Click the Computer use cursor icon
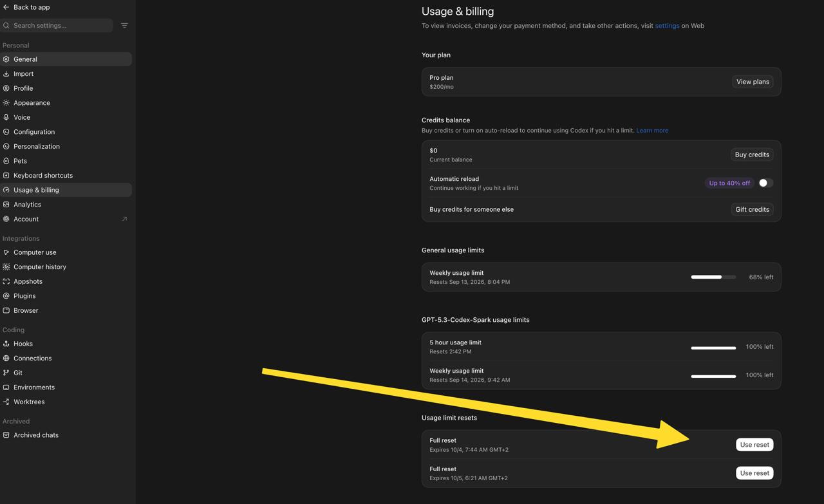This screenshot has width=824, height=504. tap(6, 252)
